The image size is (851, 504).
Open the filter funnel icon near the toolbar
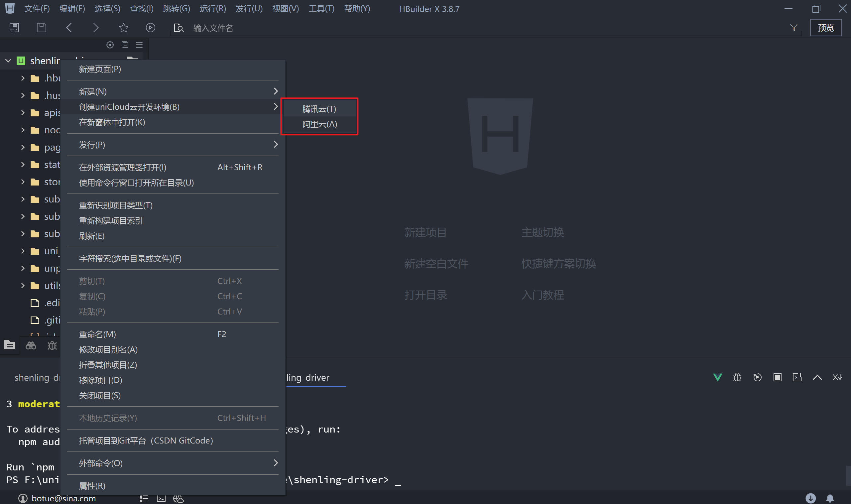pyautogui.click(x=793, y=28)
